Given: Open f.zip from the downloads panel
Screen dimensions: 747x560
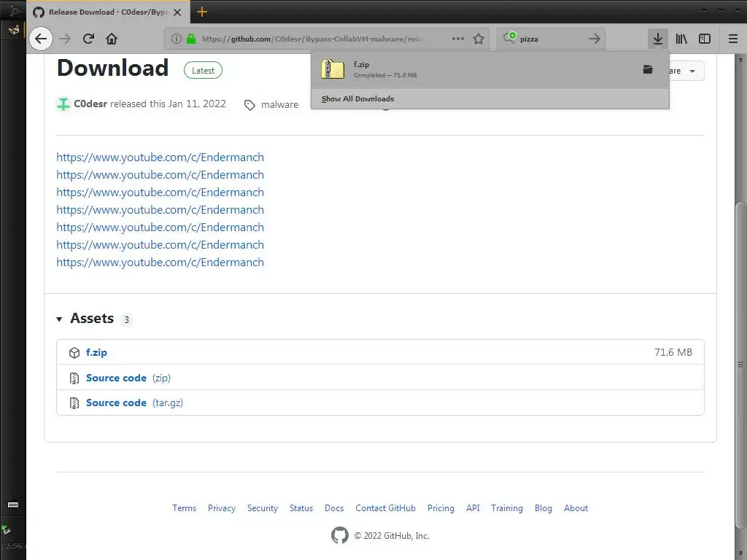Looking at the screenshot, I should click(476, 69).
